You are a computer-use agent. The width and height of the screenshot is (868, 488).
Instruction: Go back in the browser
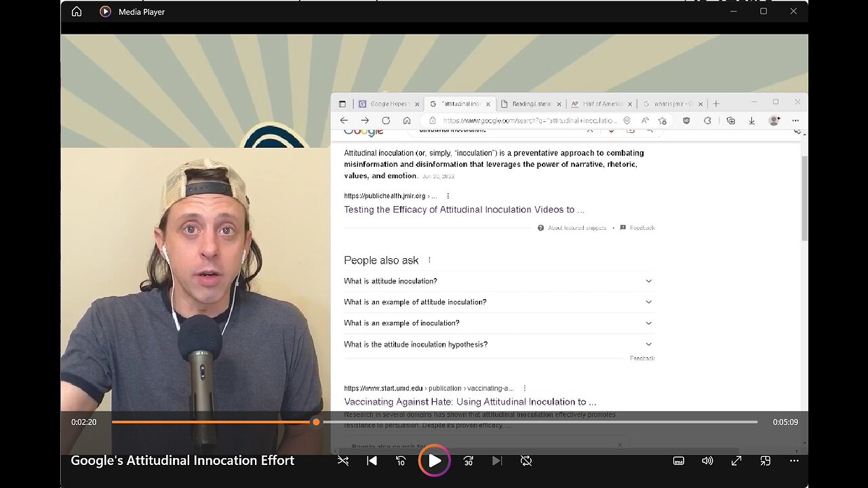344,121
